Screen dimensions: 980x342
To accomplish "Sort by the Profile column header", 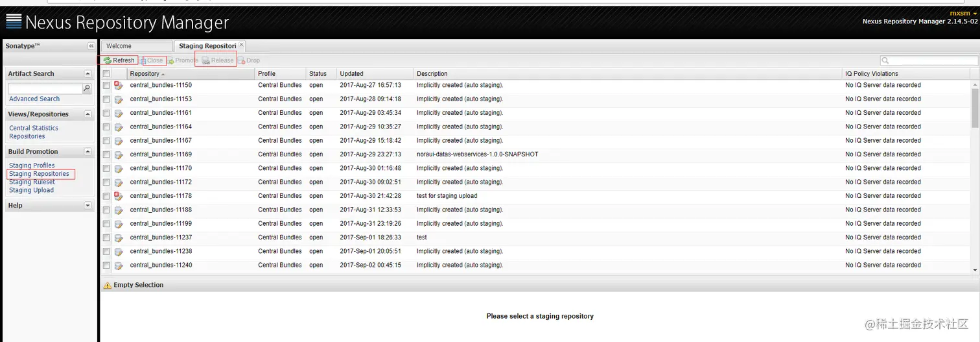I will [279, 74].
